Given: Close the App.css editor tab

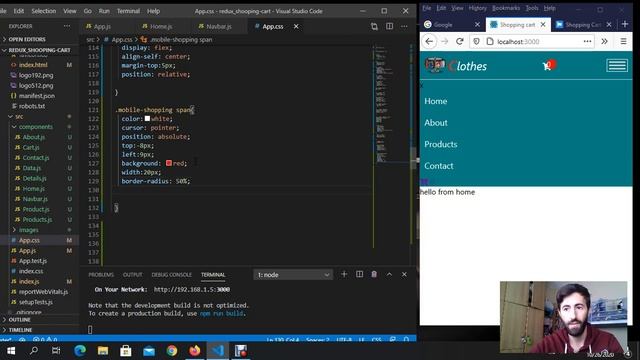Looking at the screenshot, I should (x=296, y=26).
